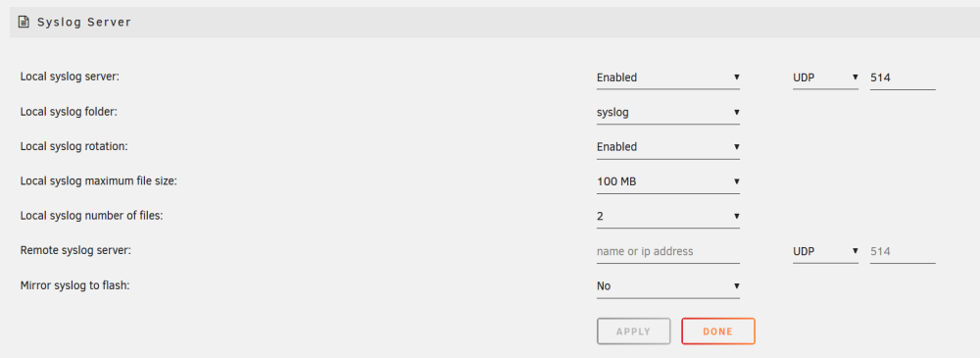The image size is (980, 358).
Task: Open the maximum file size 100 MB dropdown
Action: tap(668, 182)
